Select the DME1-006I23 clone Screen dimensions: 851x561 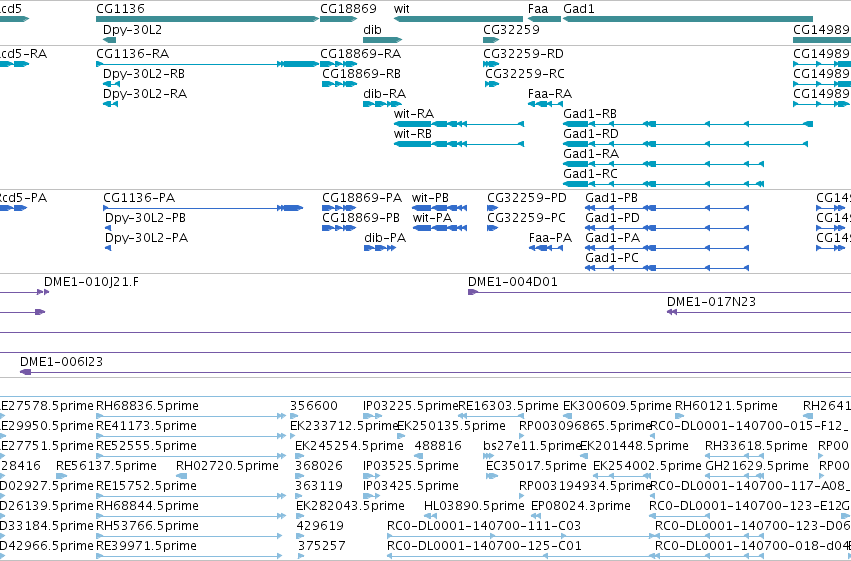[435, 372]
